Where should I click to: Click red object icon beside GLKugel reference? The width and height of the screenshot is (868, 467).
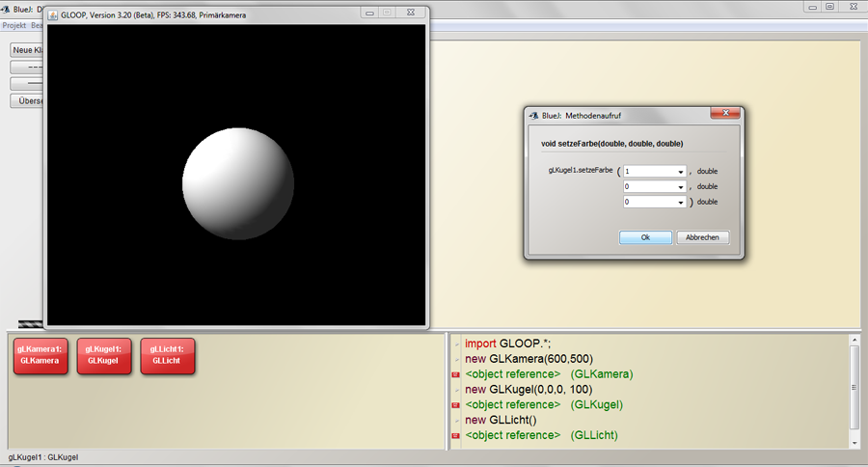455,405
